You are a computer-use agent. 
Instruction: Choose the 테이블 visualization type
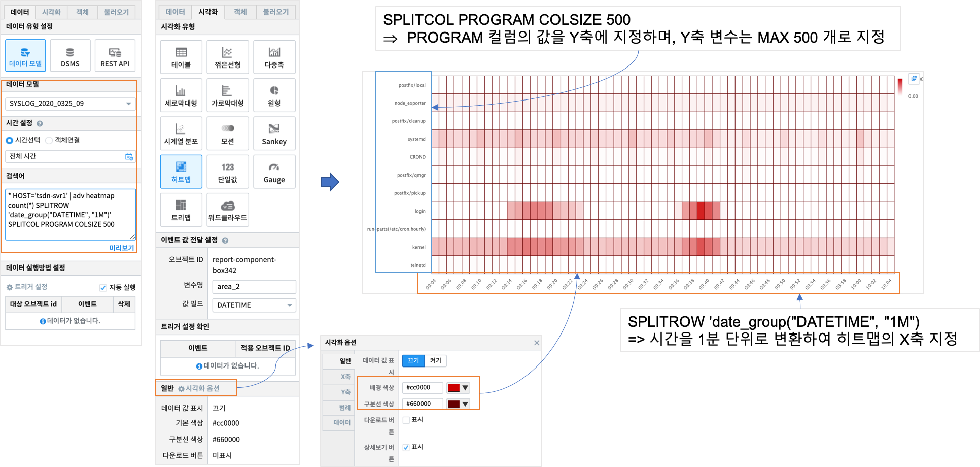point(181,57)
